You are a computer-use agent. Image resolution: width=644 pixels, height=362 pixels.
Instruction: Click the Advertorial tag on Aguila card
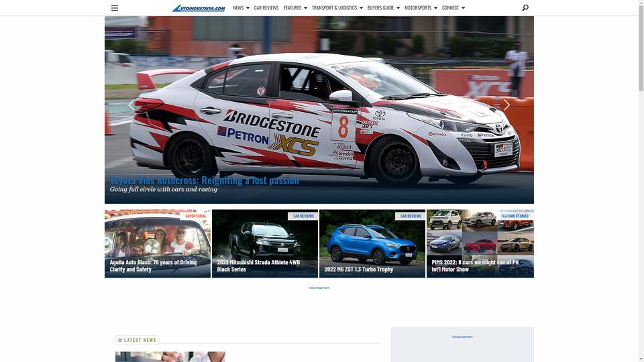coord(195,216)
